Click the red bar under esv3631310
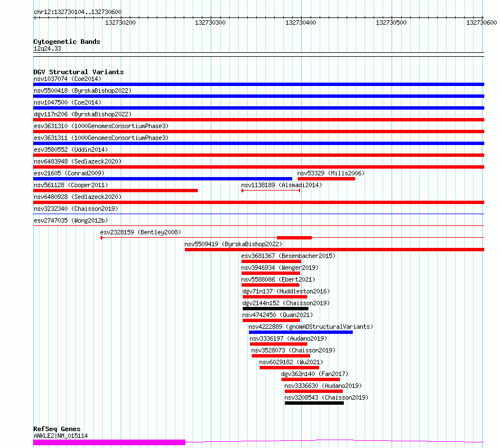Image resolution: width=500 pixels, height=448 pixels. coord(258,132)
